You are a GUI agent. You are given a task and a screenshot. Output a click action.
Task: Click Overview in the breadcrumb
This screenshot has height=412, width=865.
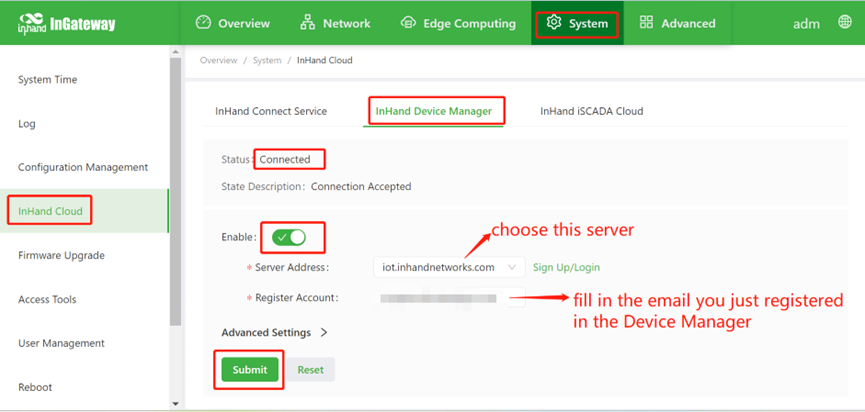pyautogui.click(x=218, y=60)
